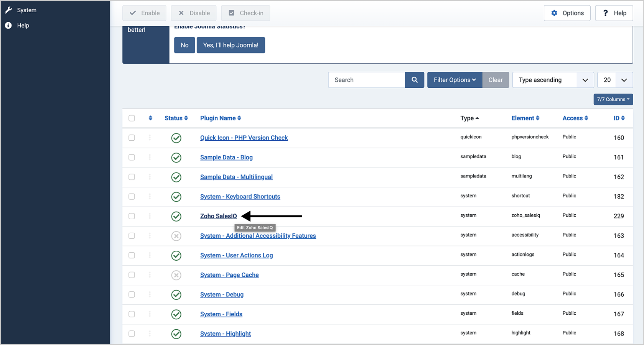The height and width of the screenshot is (345, 644).
Task: Tick the checkbox for System - Debug row
Action: tap(132, 294)
